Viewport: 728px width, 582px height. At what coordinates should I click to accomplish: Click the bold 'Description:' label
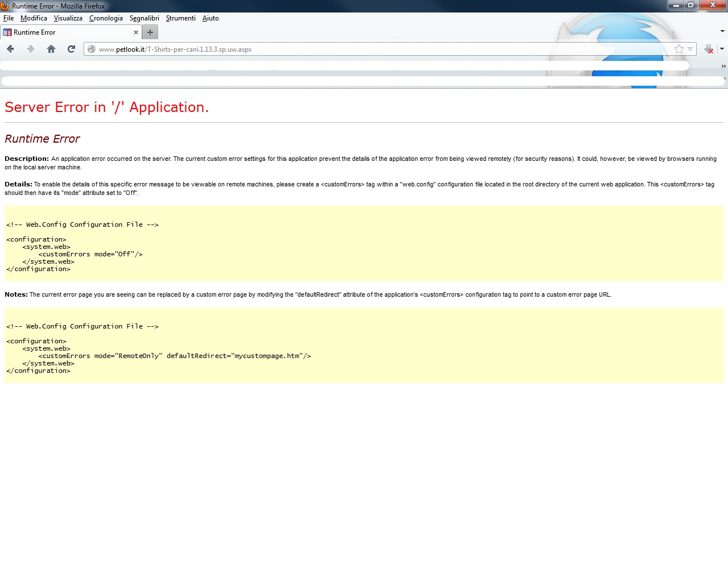[27, 159]
